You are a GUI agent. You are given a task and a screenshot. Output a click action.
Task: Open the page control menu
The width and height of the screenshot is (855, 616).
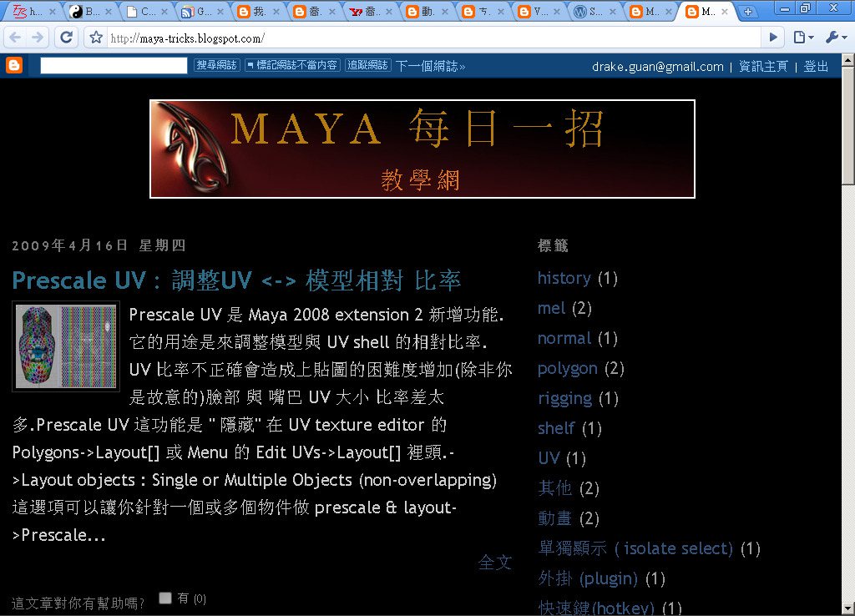click(x=803, y=38)
